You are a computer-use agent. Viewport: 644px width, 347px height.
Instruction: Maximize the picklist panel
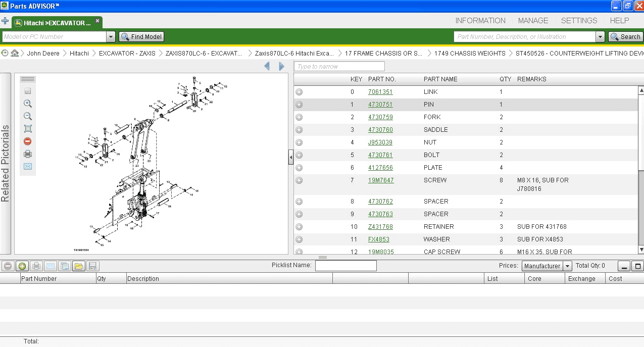[x=638, y=266]
